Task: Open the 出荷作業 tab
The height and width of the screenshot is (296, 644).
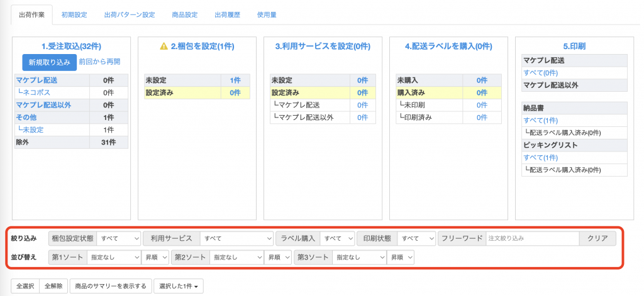Action: pos(33,15)
